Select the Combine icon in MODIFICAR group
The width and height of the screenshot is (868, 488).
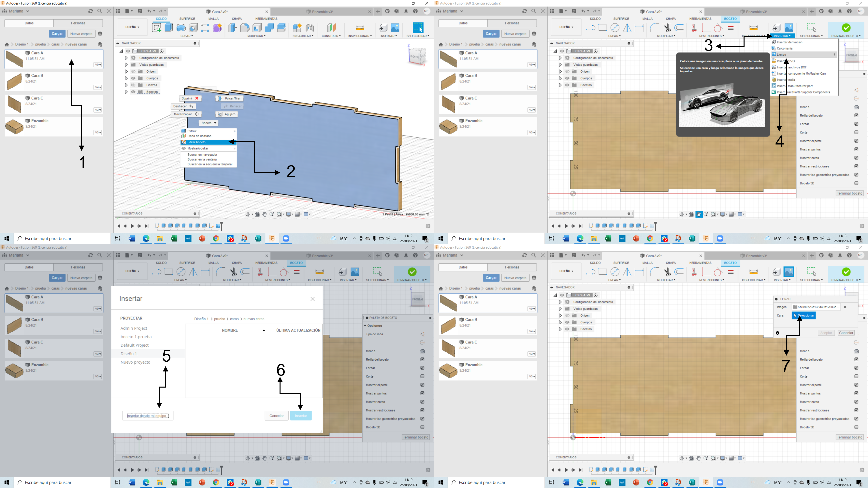(269, 28)
